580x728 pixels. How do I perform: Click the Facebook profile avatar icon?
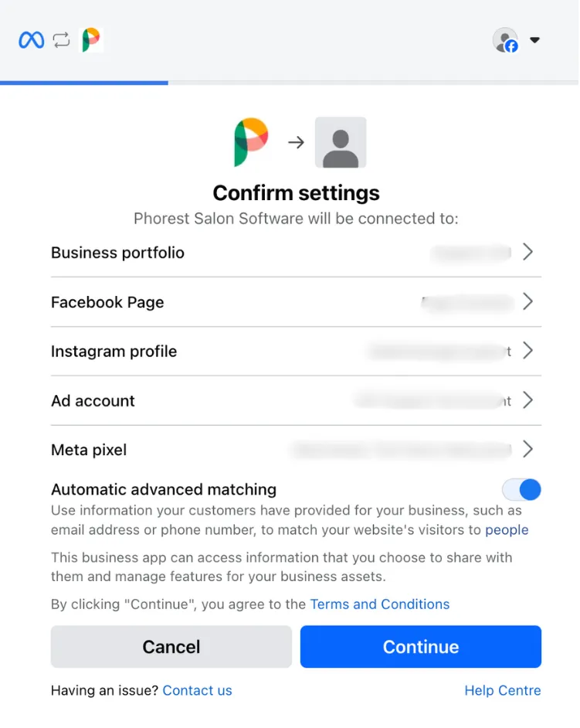505,40
